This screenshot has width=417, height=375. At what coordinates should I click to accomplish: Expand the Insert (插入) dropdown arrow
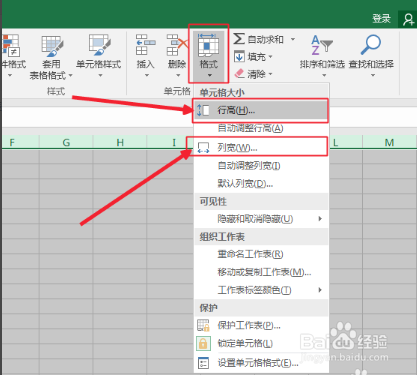[x=147, y=75]
